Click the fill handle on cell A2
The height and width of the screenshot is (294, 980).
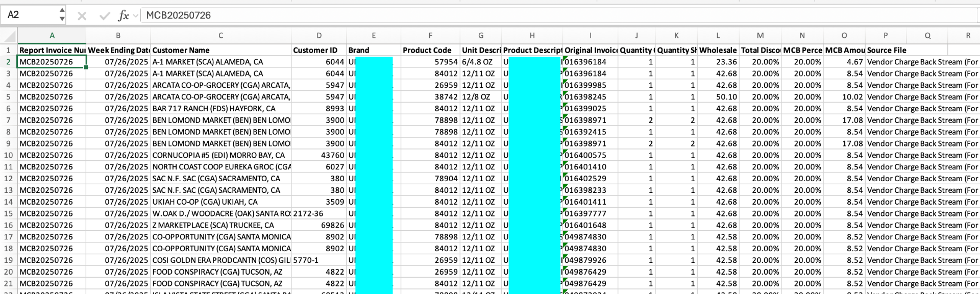(x=86, y=67)
